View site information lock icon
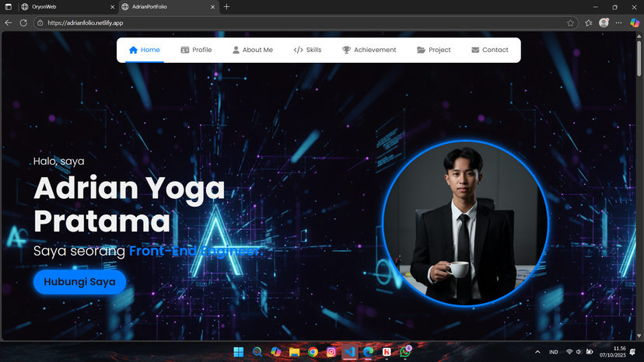Viewport: 644px width, 362px height. [40, 23]
